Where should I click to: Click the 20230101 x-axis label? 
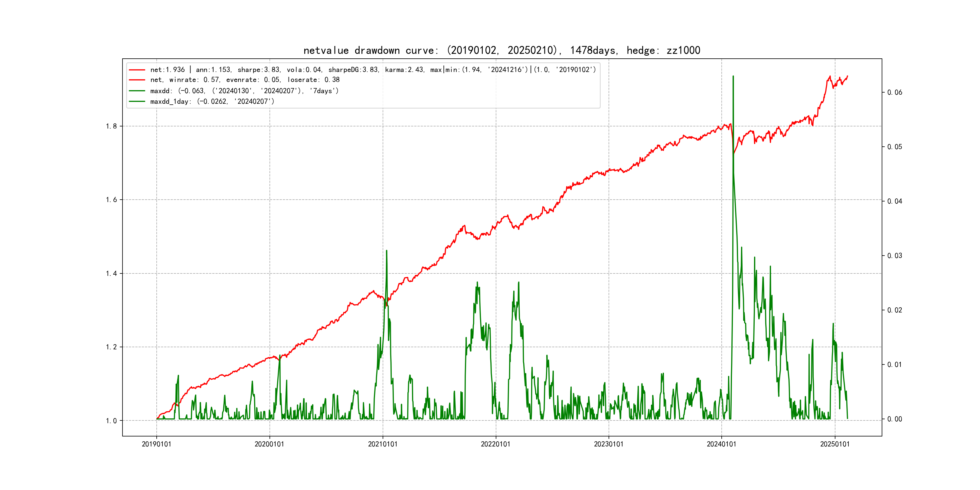[608, 444]
